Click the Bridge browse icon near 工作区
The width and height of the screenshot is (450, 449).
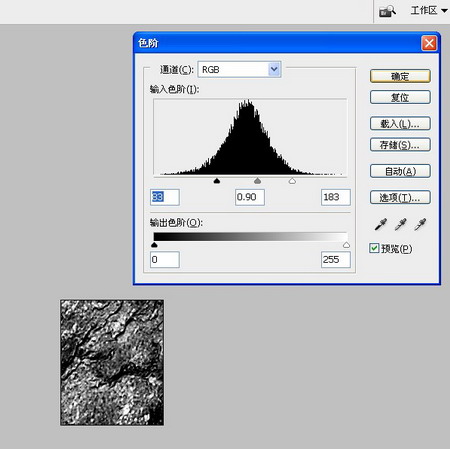tap(387, 11)
